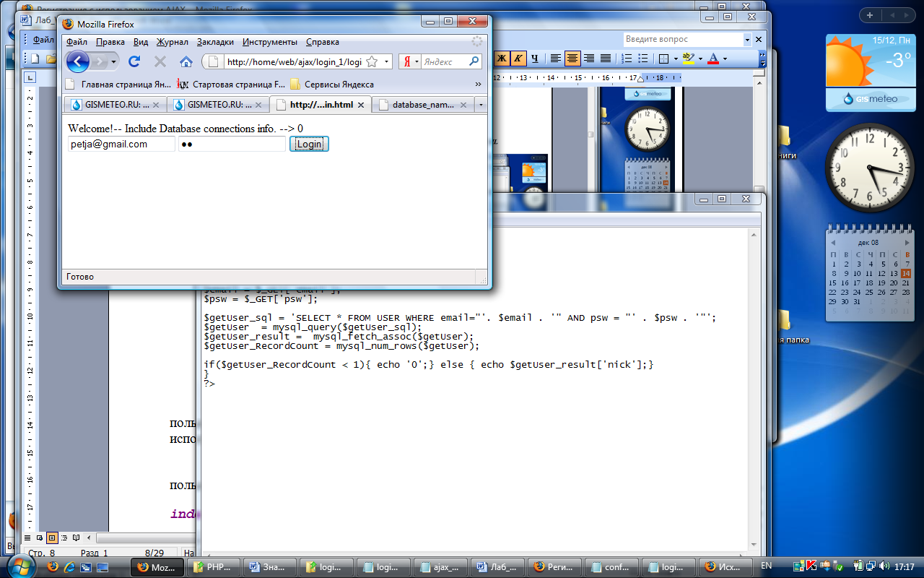Justify the text in Word

[606, 58]
